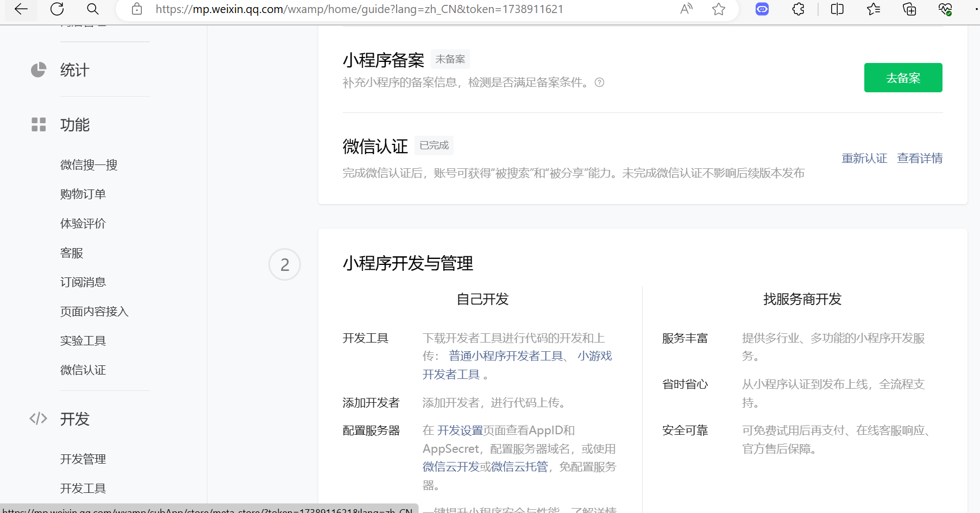The height and width of the screenshot is (513, 980).
Task: Click 小程序开发与管理 heading
Action: coord(408,263)
